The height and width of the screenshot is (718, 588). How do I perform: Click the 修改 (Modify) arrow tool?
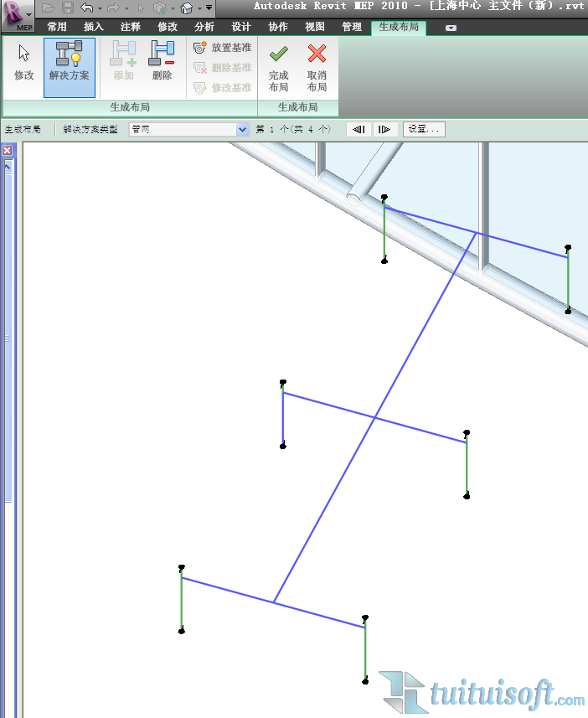23,63
